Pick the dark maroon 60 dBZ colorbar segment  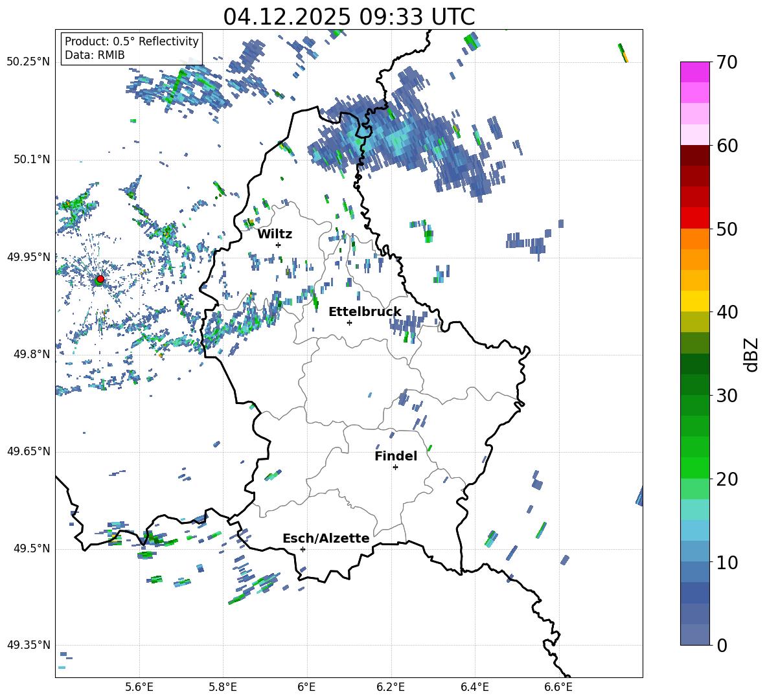click(694, 155)
